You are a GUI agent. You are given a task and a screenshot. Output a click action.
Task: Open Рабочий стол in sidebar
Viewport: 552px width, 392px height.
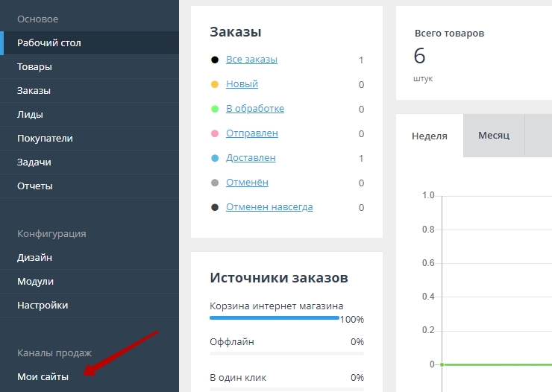tap(49, 43)
